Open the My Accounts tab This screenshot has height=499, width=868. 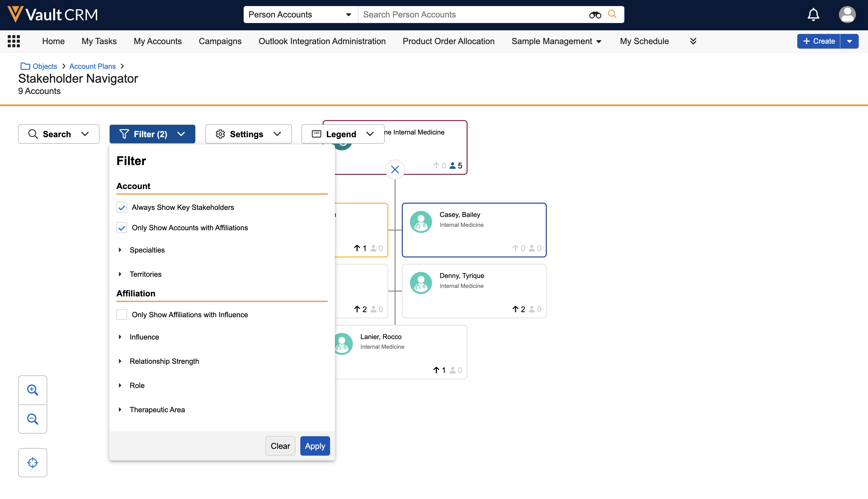click(157, 41)
